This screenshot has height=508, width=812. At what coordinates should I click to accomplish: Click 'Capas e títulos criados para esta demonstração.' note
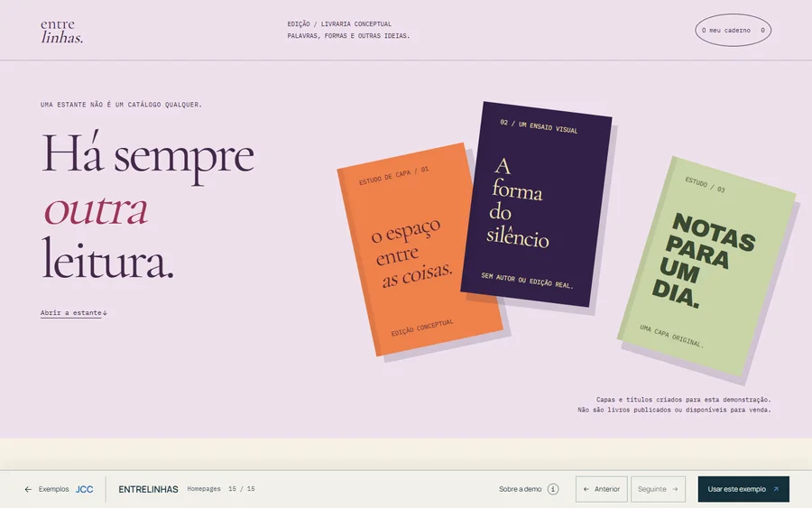pyautogui.click(x=683, y=399)
